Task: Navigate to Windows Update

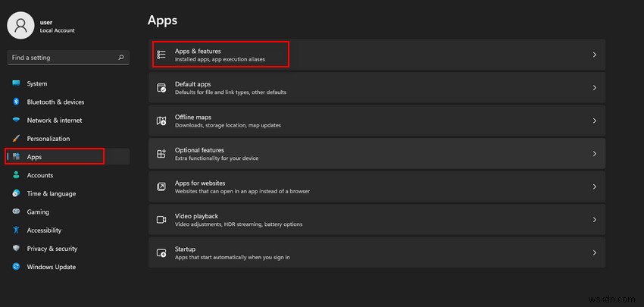Action: point(51,267)
